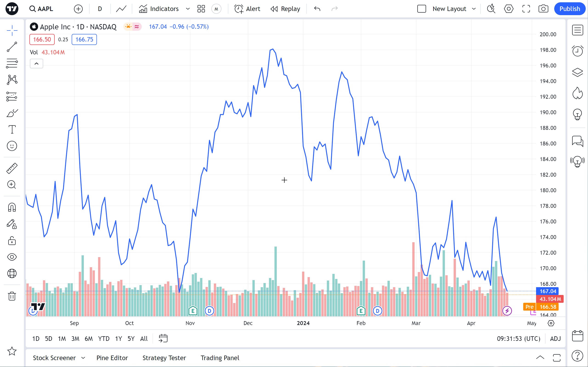Toggle magnet mode on

tap(12, 207)
